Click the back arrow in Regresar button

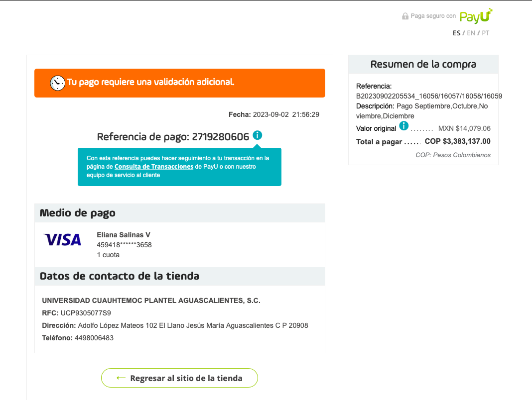(x=121, y=378)
